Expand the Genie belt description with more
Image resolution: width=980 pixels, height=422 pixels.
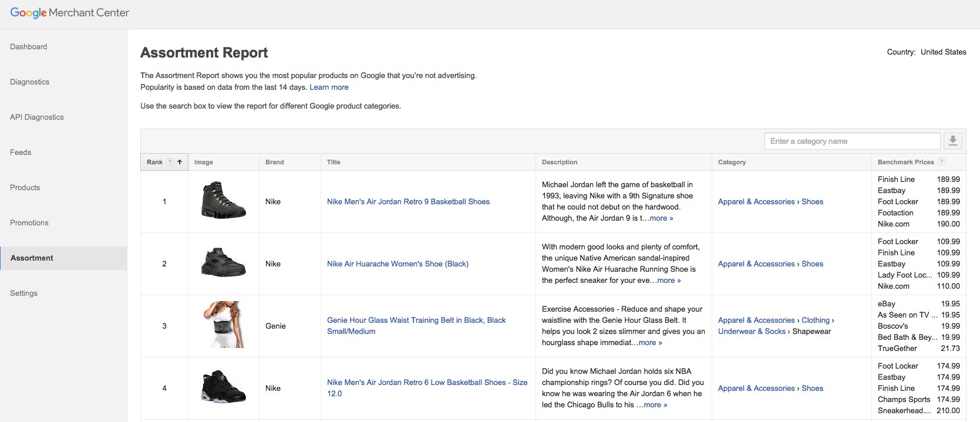650,343
